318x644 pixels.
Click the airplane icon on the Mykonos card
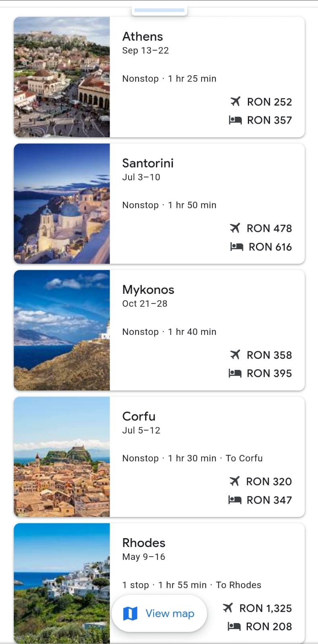[235, 355]
